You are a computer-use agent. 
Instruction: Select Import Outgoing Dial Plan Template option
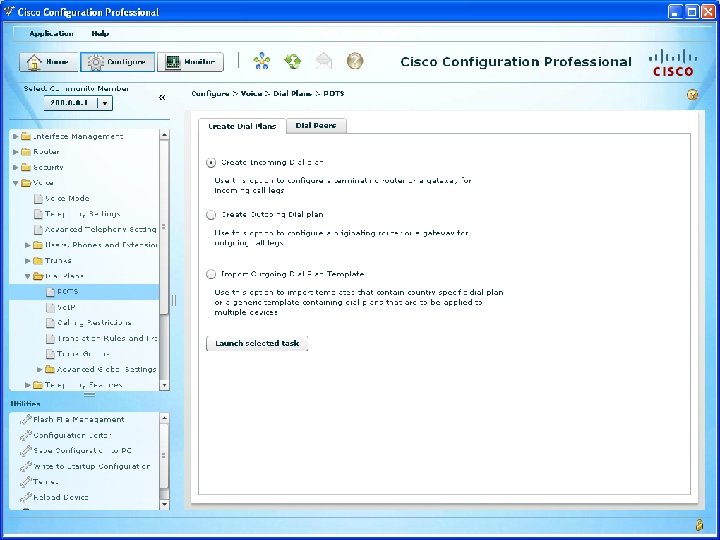click(211, 274)
